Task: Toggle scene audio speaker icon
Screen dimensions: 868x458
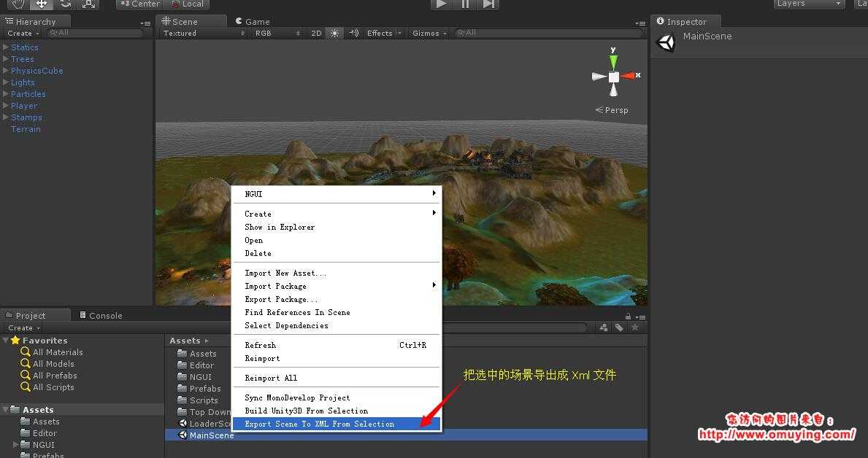Action: [x=354, y=34]
